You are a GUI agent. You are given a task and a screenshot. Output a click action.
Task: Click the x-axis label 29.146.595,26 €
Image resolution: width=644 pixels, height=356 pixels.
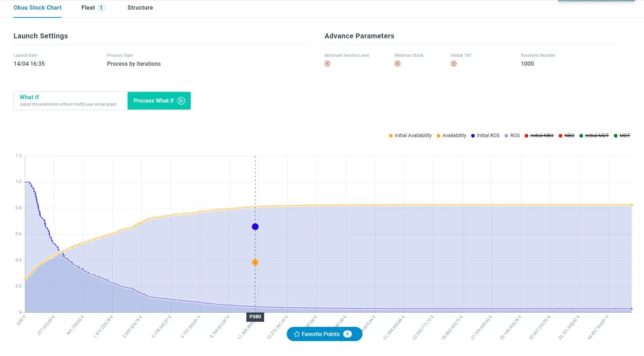(511, 327)
